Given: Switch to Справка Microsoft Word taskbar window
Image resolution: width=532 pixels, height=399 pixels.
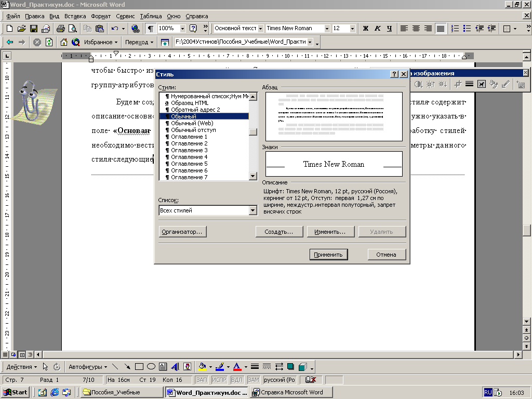Looking at the screenshot, I should click(x=291, y=392).
